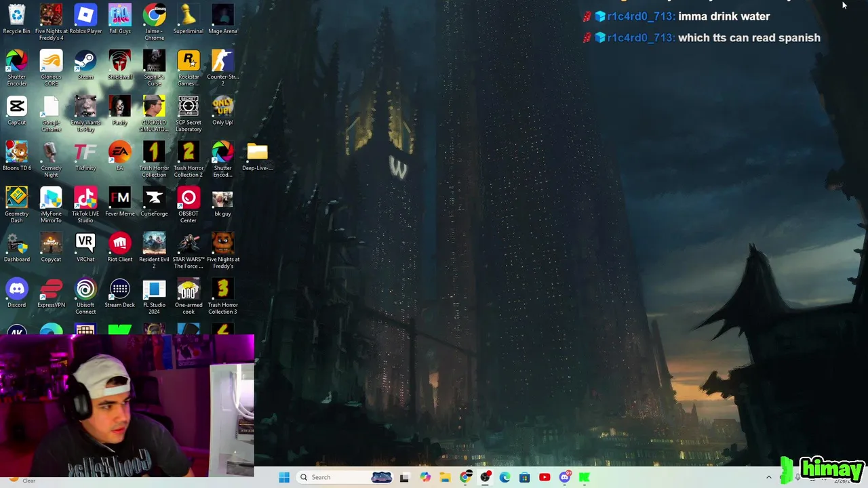Launch the Bloons TD 6 desktop icon
Viewport: 868px width, 488px height.
point(16,156)
